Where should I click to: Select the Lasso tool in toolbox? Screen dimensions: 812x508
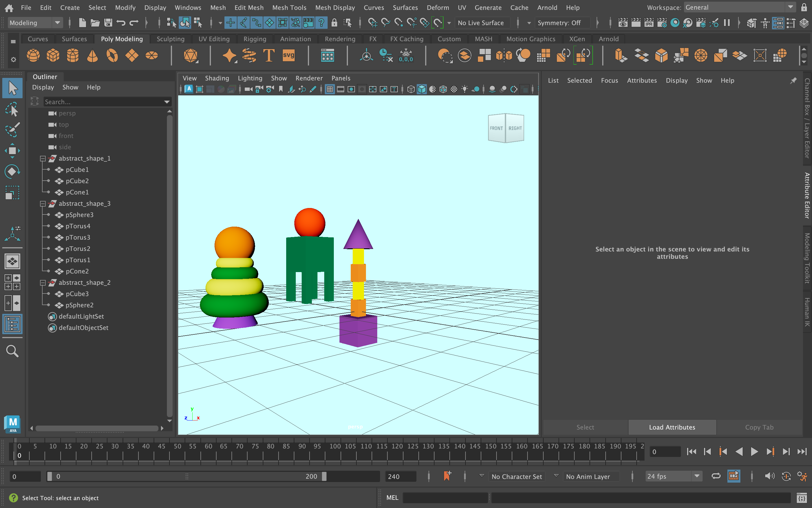click(12, 110)
